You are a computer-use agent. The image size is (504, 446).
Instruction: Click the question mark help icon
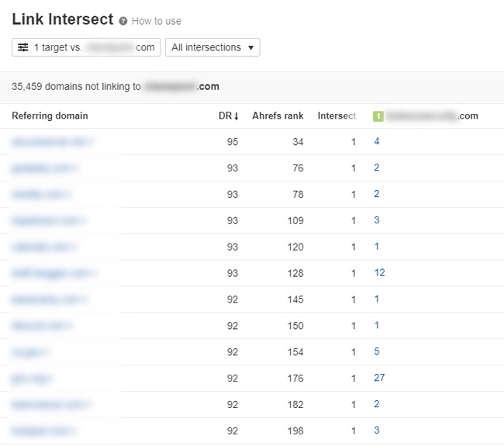123,21
